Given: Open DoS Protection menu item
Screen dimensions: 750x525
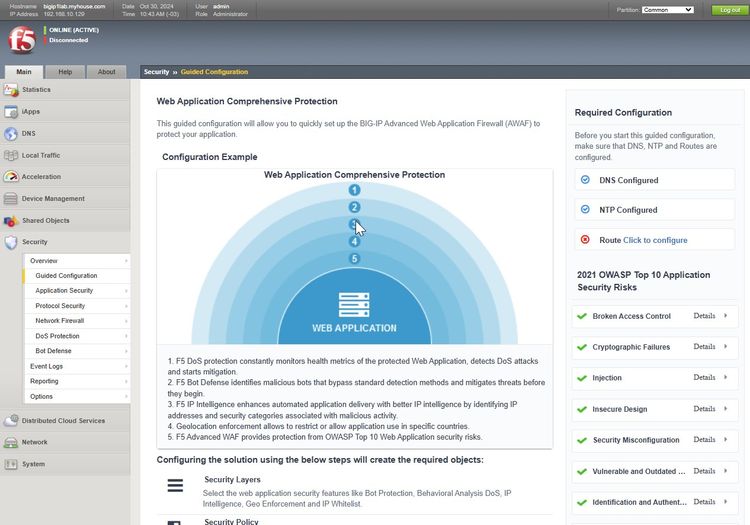Looking at the screenshot, I should pos(77,336).
